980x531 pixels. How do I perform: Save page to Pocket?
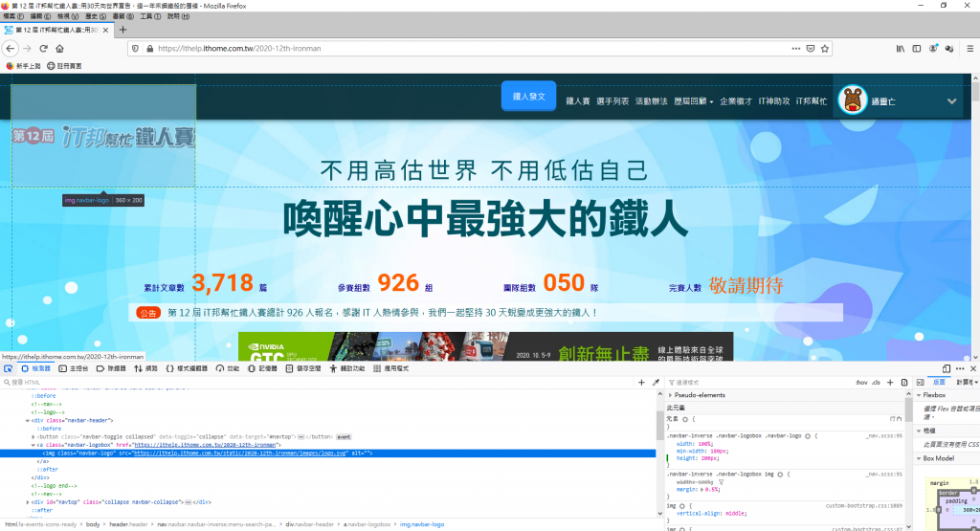tap(811, 48)
